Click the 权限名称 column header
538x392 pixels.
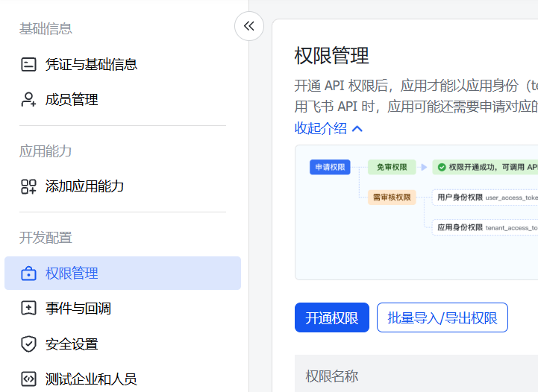click(x=332, y=376)
